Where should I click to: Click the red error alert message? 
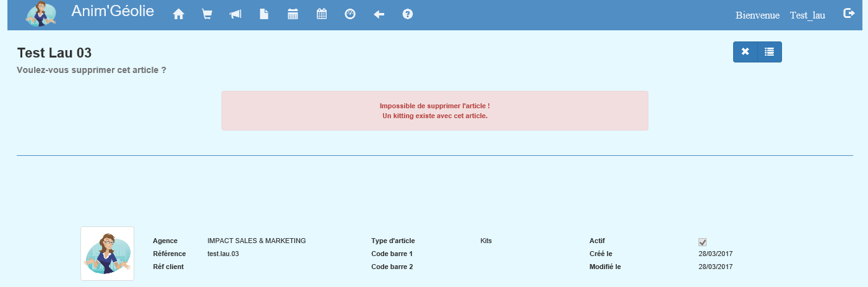[x=435, y=111]
